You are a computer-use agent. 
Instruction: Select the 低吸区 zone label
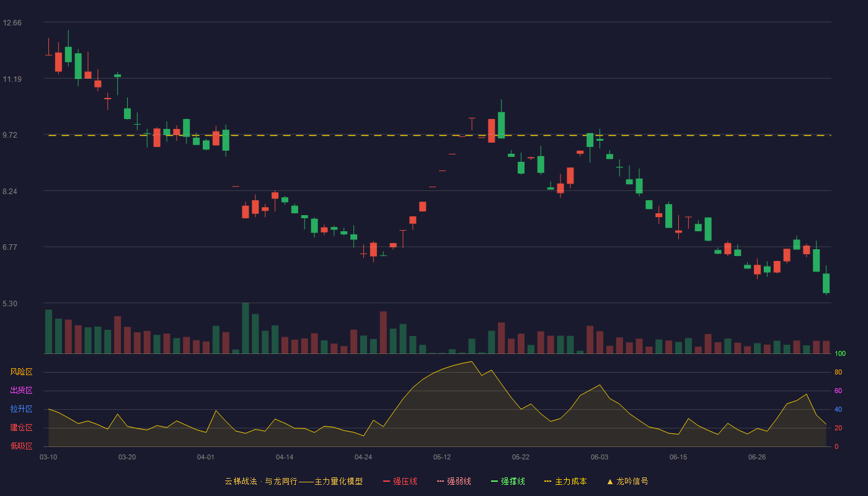click(21, 446)
